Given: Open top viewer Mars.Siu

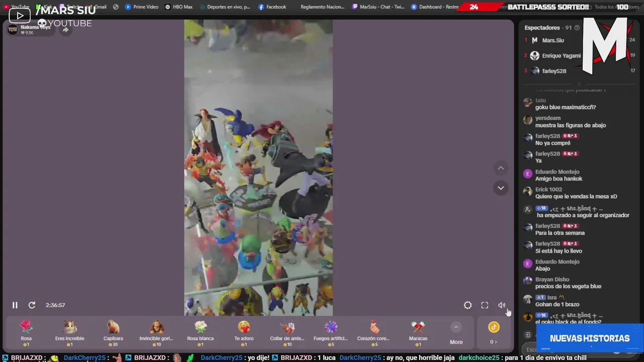Looking at the screenshot, I should [x=552, y=40].
